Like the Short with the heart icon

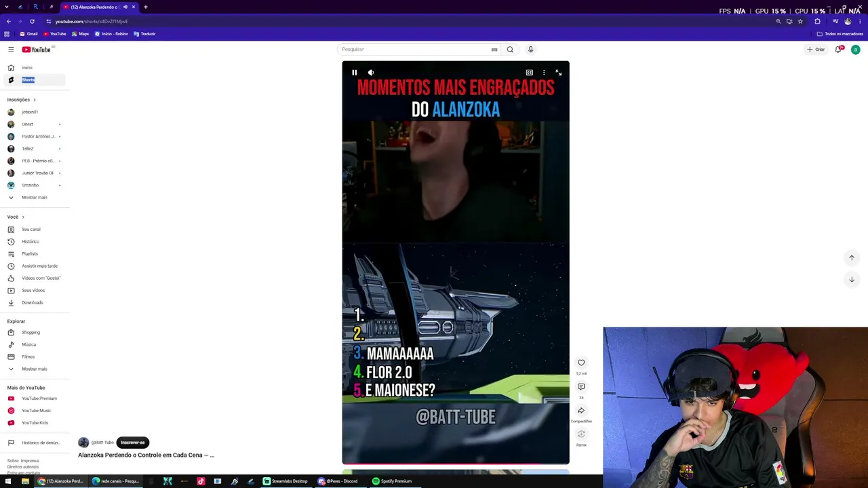pyautogui.click(x=581, y=363)
